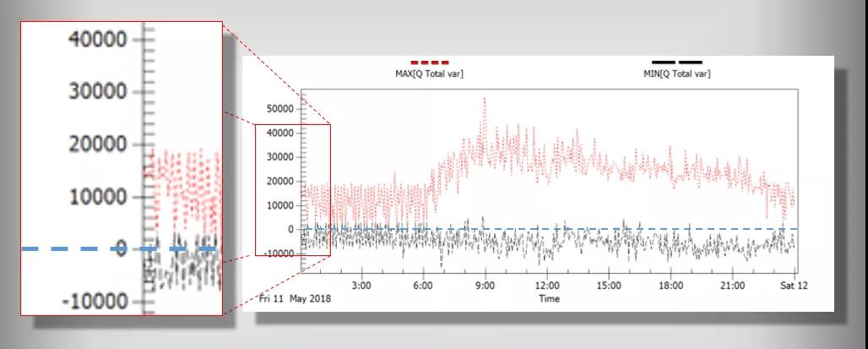Click the 9:00 tick label on time axis

[x=485, y=286]
